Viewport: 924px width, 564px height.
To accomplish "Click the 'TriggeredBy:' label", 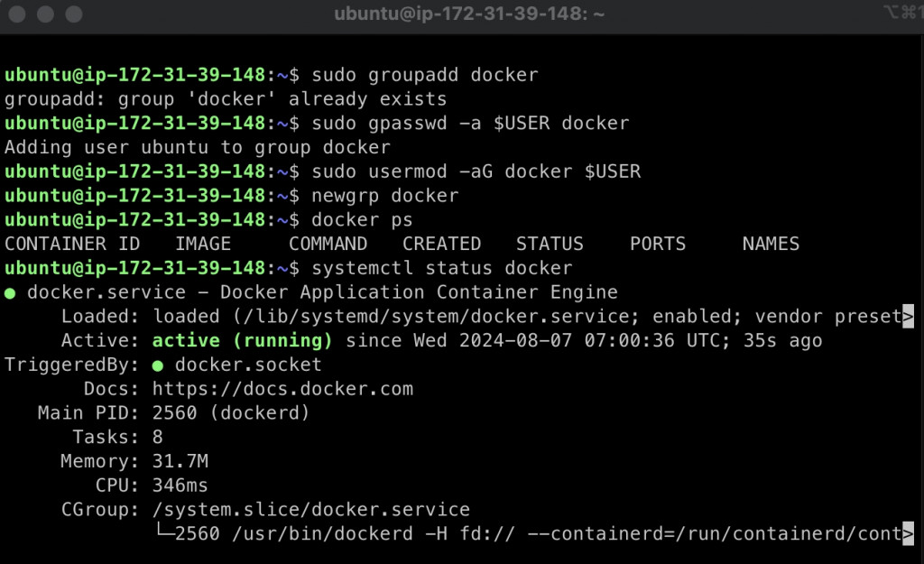I will tap(72, 365).
